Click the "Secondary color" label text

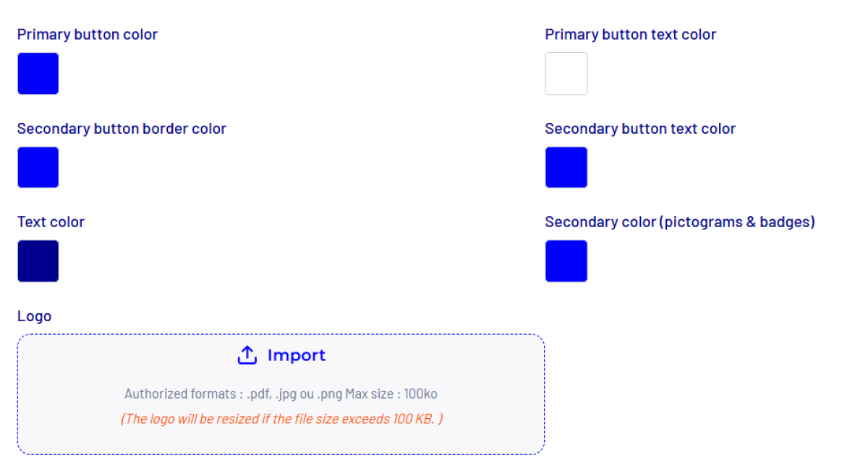click(600, 222)
